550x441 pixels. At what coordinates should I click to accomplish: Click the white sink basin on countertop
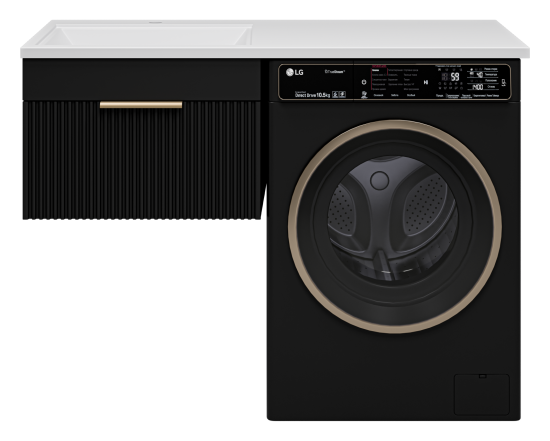pos(146,35)
